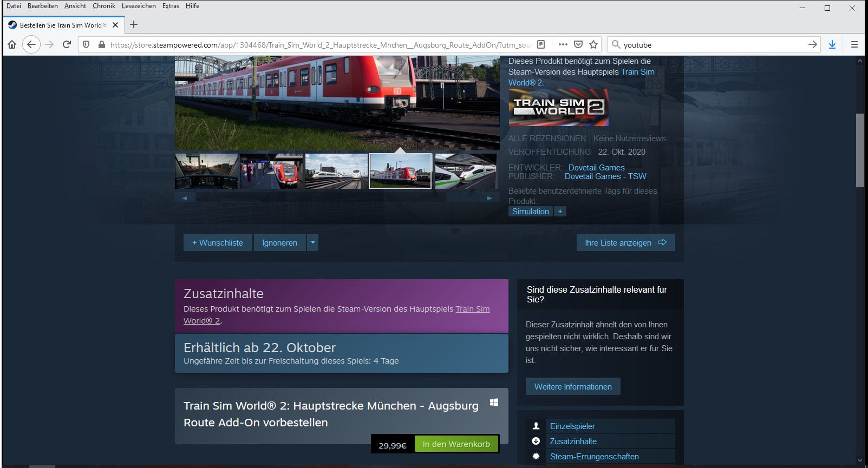868x468 pixels.
Task: Click the Train Sim World 2 logo image
Action: point(558,107)
